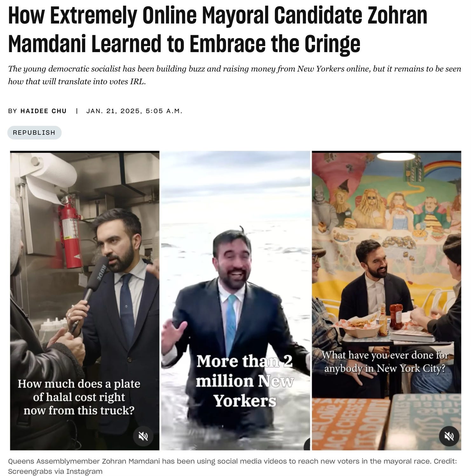Click the 'Screengrabs via Instagram' credit text
The image size is (471, 476).
point(55,471)
